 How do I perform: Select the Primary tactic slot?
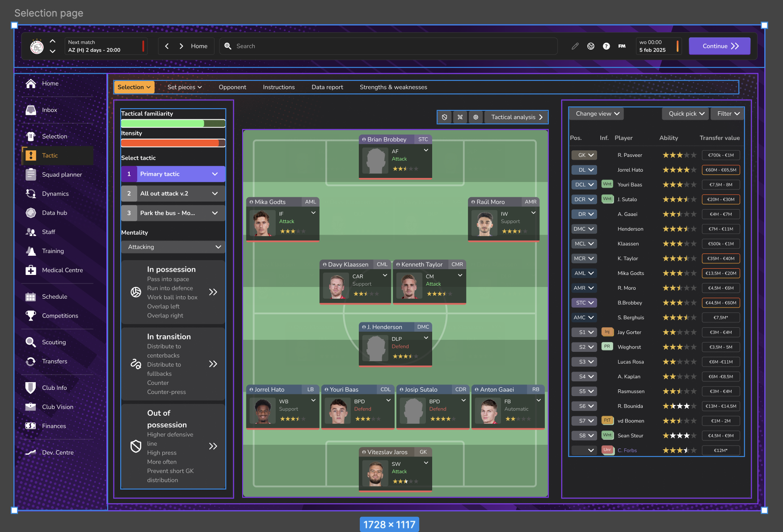pos(173,174)
